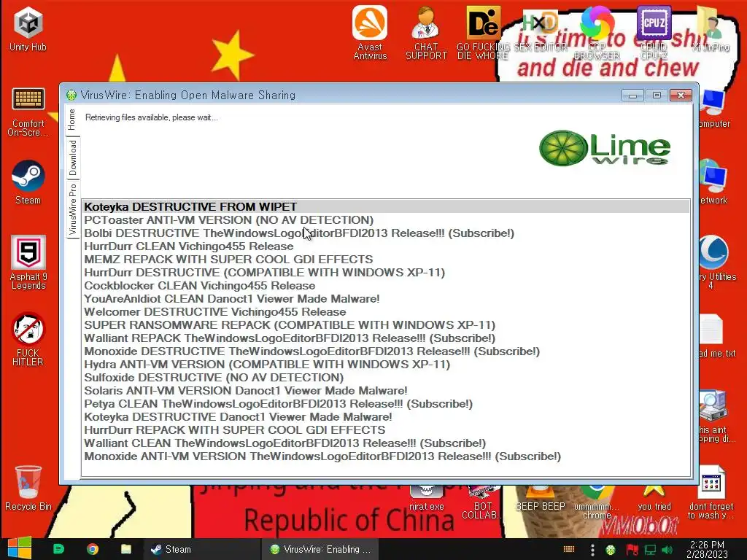Open the Steam desktop icon
Screen dimensions: 747x560
[28, 183]
